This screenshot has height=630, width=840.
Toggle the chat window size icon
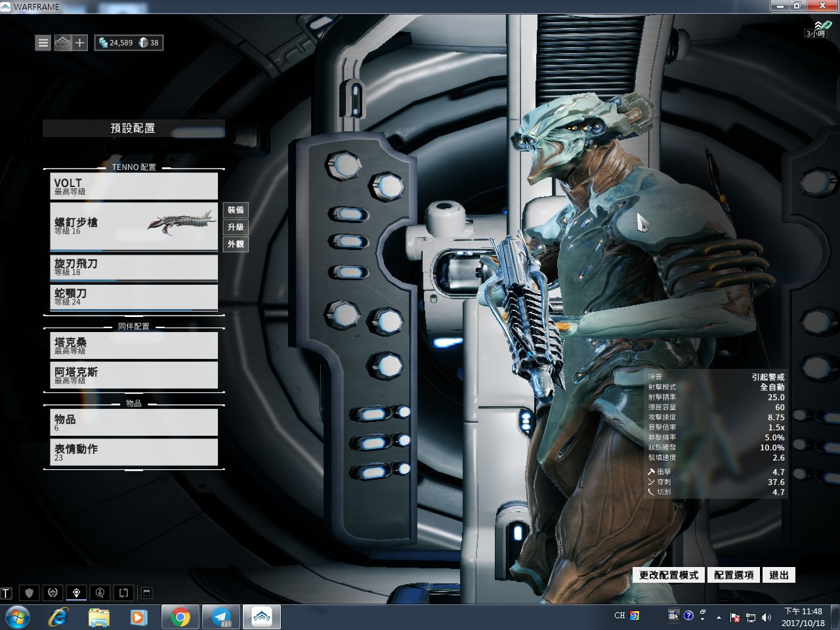click(x=147, y=593)
